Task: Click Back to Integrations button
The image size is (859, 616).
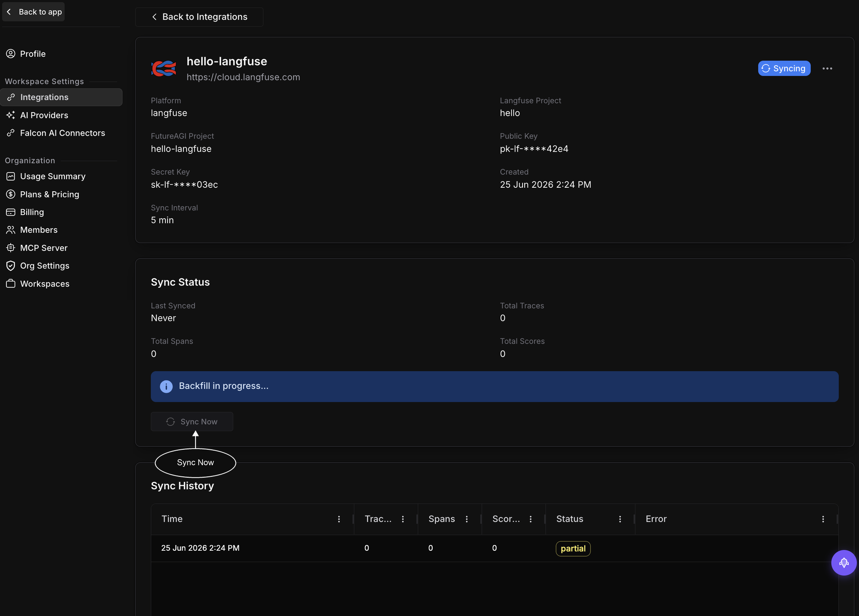Action: [199, 17]
